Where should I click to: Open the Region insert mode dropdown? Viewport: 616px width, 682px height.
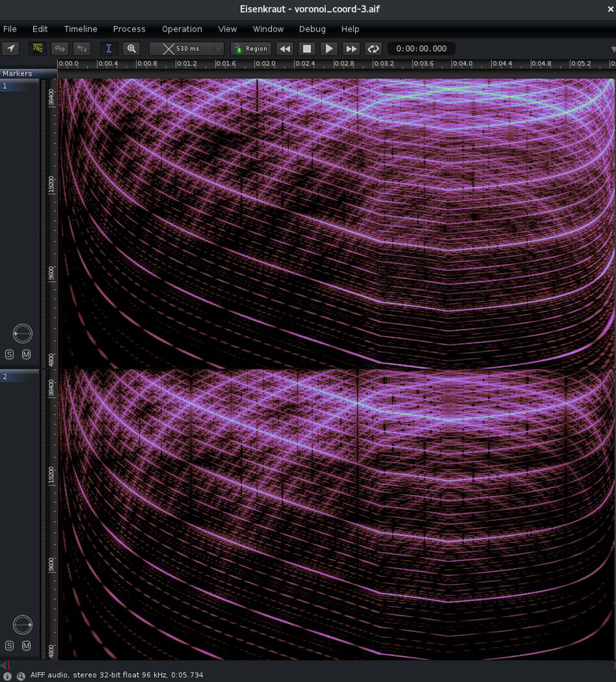pos(251,49)
